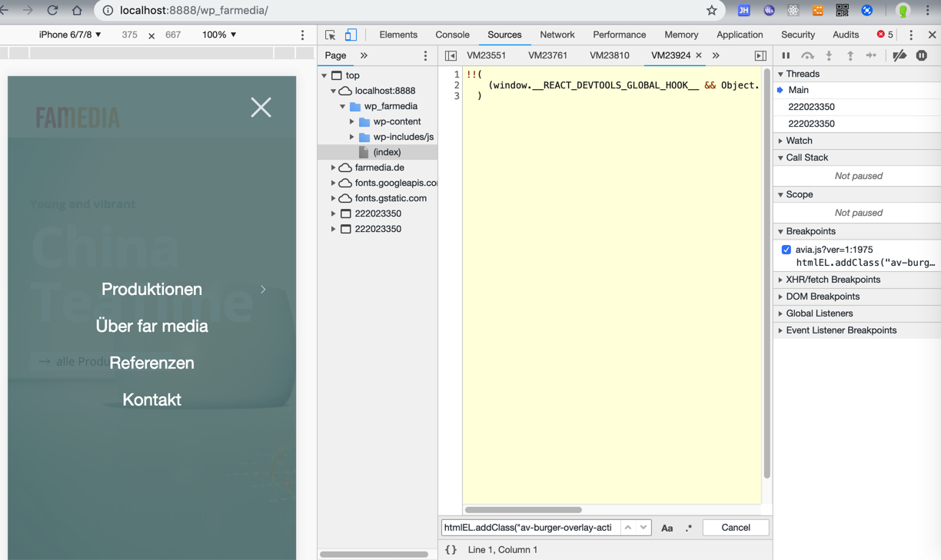The width and height of the screenshot is (941, 560).
Task: Open the Audits tab
Action: 846,35
